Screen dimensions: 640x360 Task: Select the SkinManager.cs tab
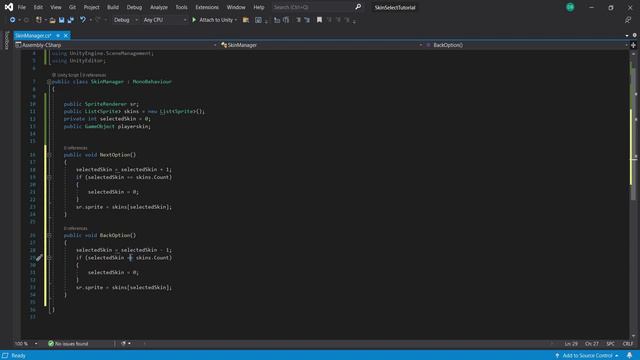[x=33, y=36]
